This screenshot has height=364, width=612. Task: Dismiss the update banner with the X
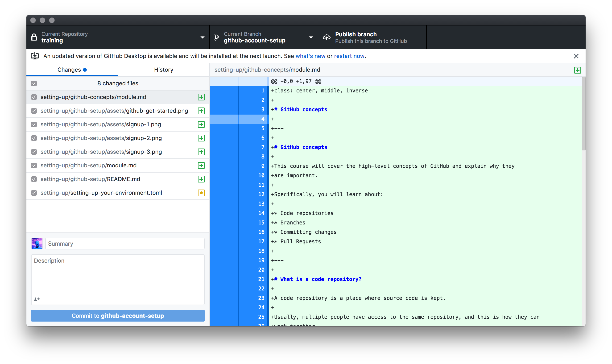pyautogui.click(x=576, y=56)
